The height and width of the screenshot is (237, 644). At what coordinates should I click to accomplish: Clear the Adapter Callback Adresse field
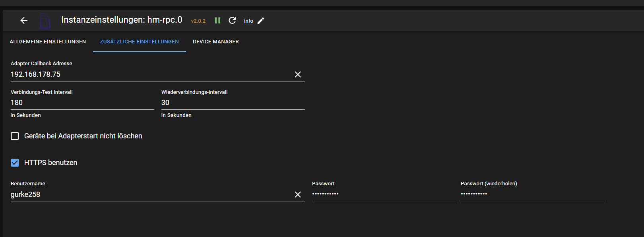click(x=298, y=74)
